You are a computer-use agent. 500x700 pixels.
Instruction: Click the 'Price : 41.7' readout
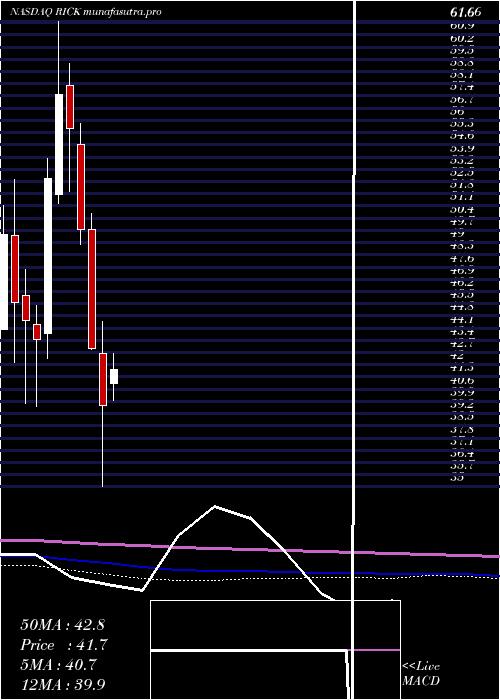[x=64, y=645]
